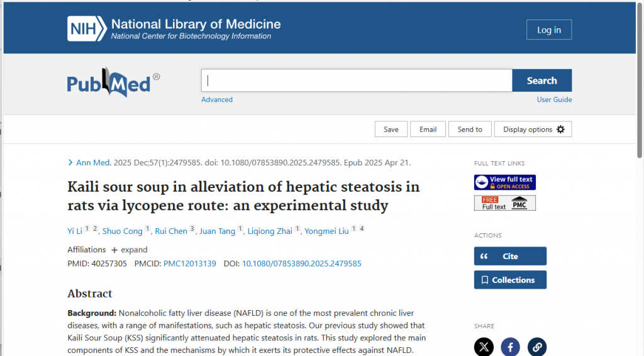Open the Send to dropdown
The height and width of the screenshot is (356, 644).
pos(469,129)
